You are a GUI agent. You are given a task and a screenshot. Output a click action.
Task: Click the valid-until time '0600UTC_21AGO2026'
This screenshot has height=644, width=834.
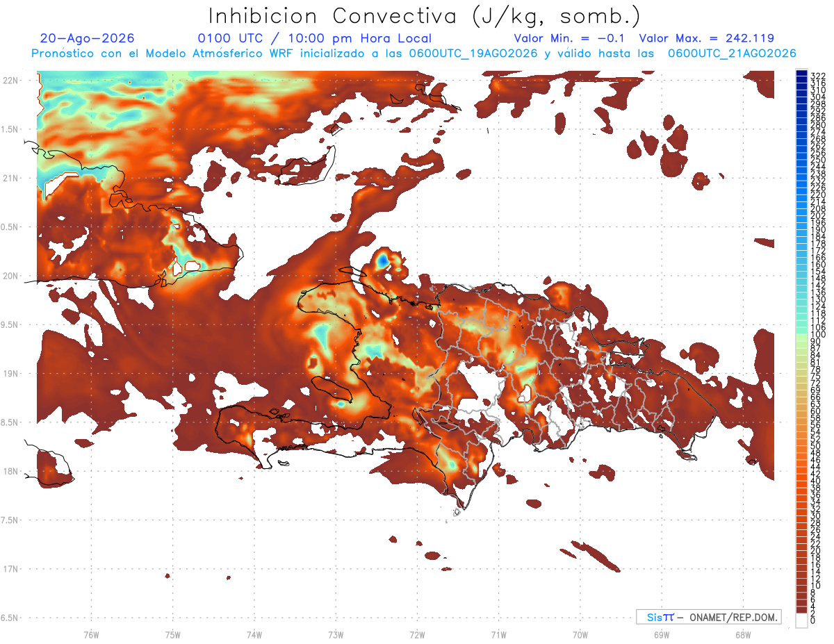coord(732,53)
